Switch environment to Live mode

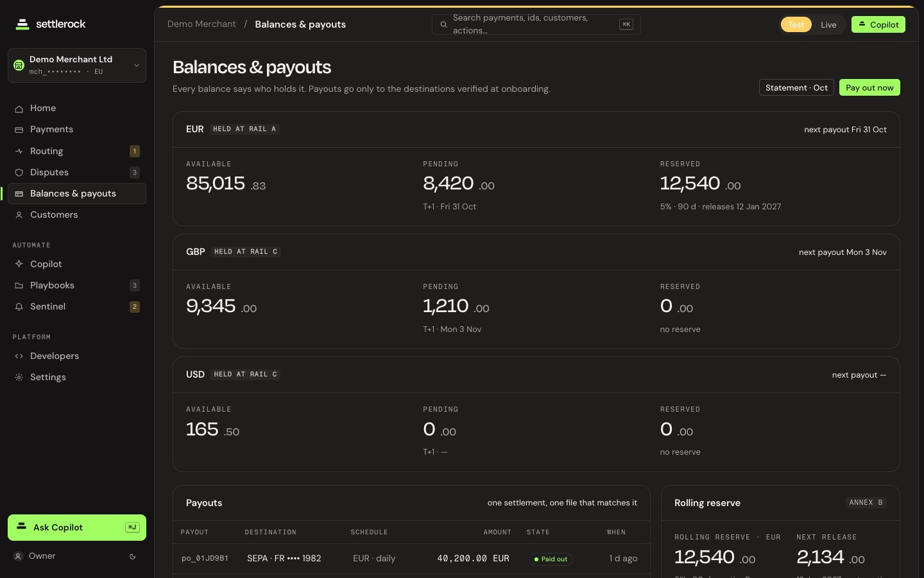[x=828, y=25]
